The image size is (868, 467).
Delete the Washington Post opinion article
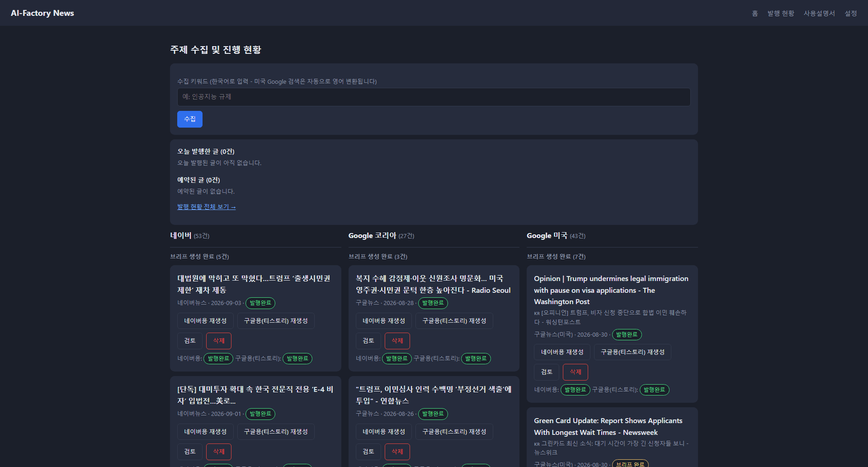(576, 372)
